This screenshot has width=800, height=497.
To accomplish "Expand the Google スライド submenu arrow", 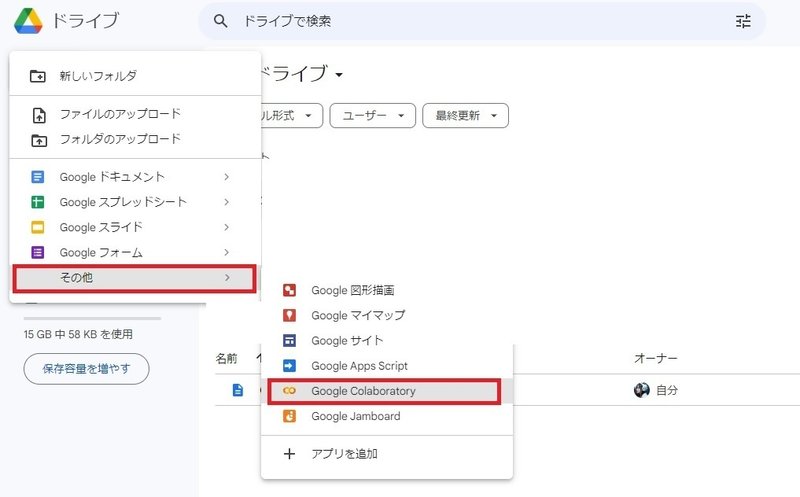I will (227, 227).
